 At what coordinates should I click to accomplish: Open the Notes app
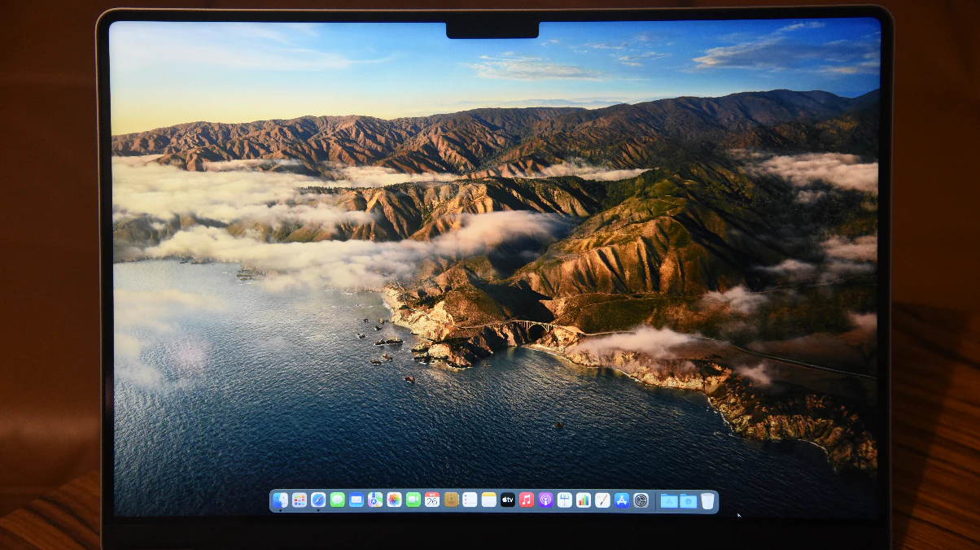pyautogui.click(x=489, y=500)
